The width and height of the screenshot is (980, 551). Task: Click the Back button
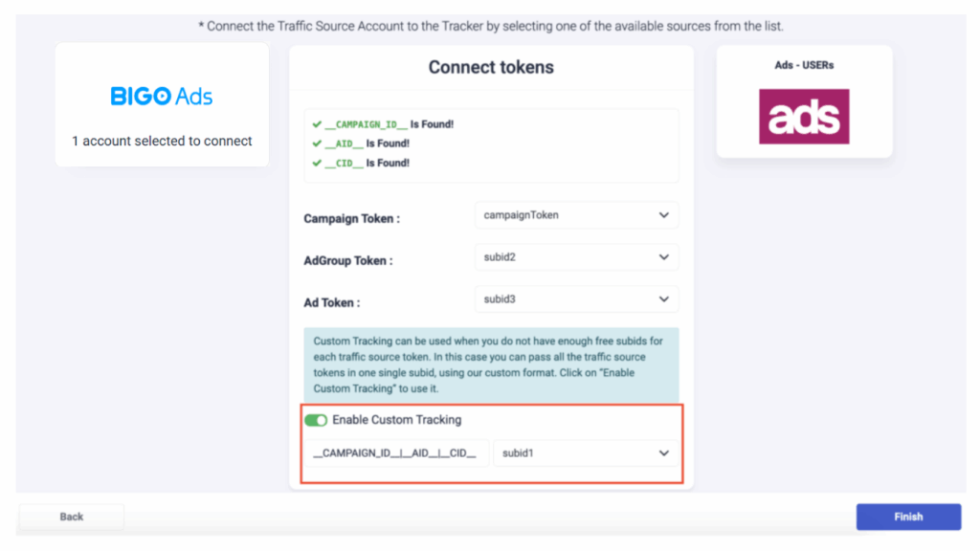coord(71,517)
